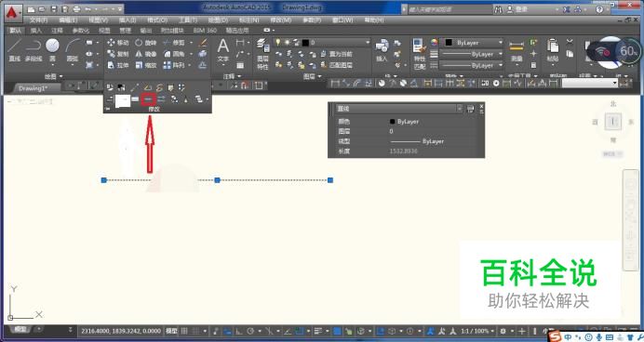Open the ByLayer color dropdown
Screen dimensions: 644x342
tap(473, 43)
